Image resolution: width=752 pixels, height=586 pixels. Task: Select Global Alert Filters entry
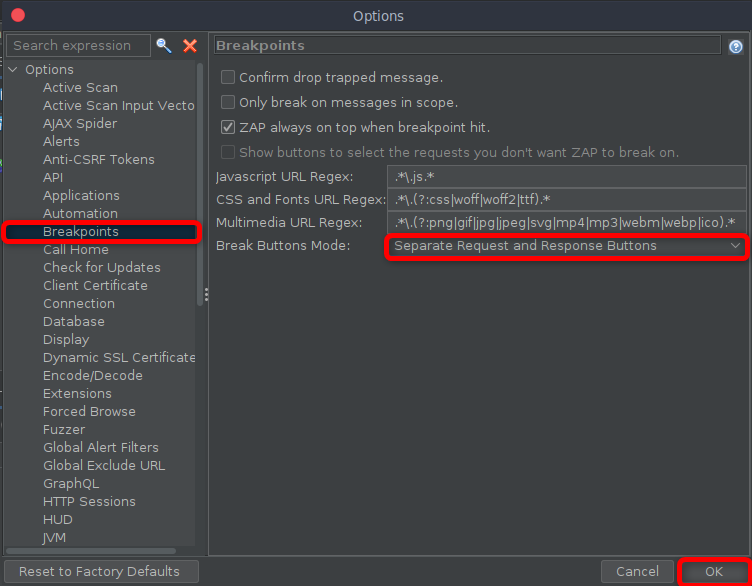(101, 447)
